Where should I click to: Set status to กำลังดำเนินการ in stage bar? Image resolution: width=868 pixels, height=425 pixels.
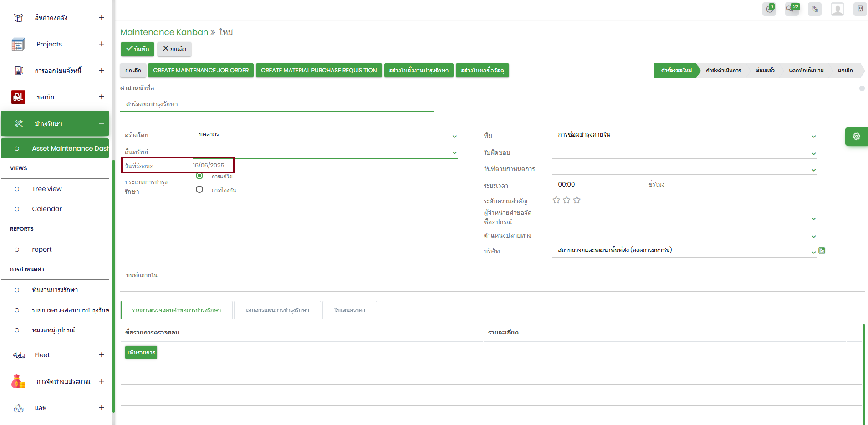point(723,71)
